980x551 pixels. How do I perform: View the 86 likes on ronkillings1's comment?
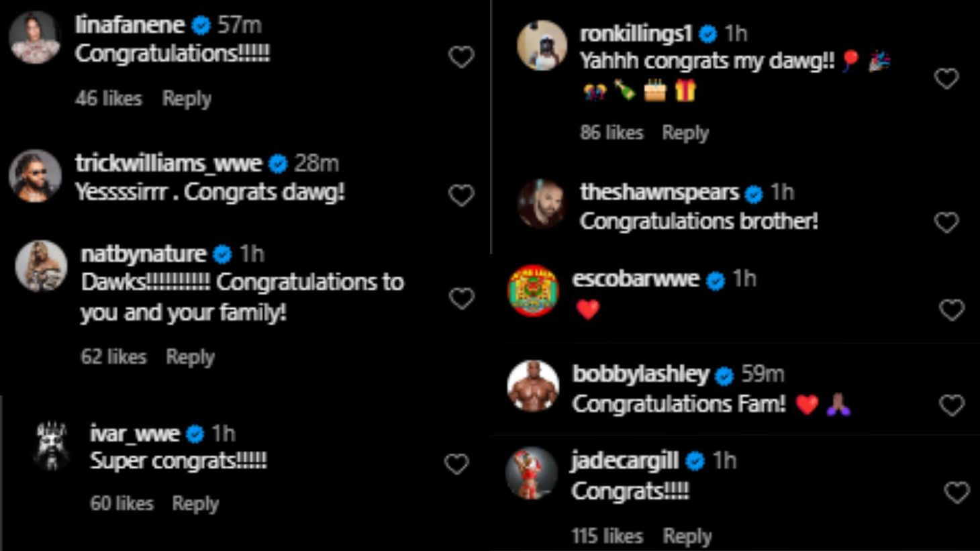[611, 133]
